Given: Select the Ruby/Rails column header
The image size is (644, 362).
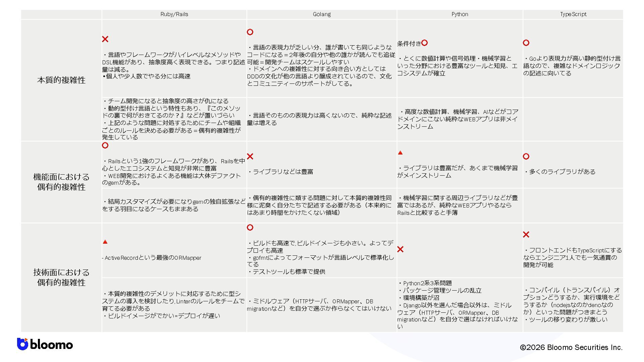Looking at the screenshot, I should coord(174,14).
